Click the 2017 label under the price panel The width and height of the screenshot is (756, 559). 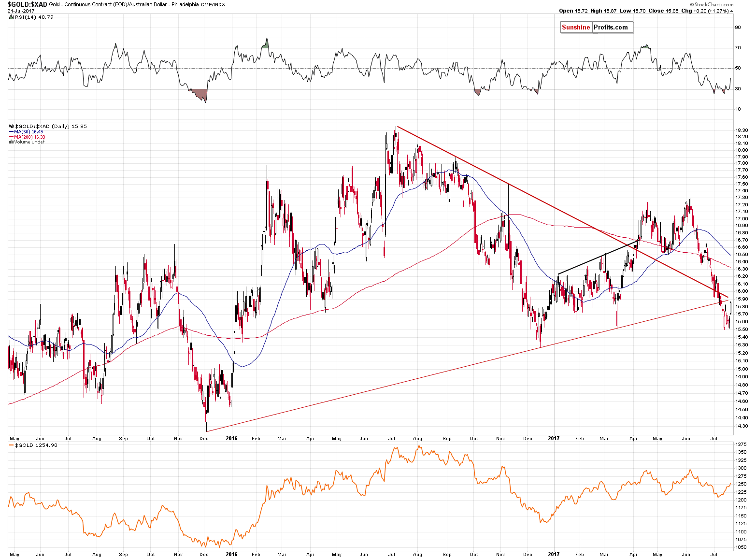pyautogui.click(x=554, y=439)
